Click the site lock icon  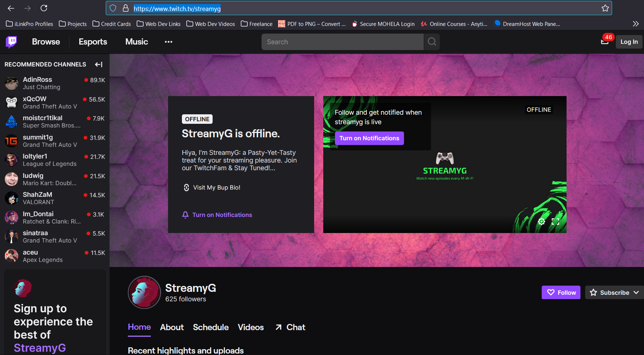[126, 8]
